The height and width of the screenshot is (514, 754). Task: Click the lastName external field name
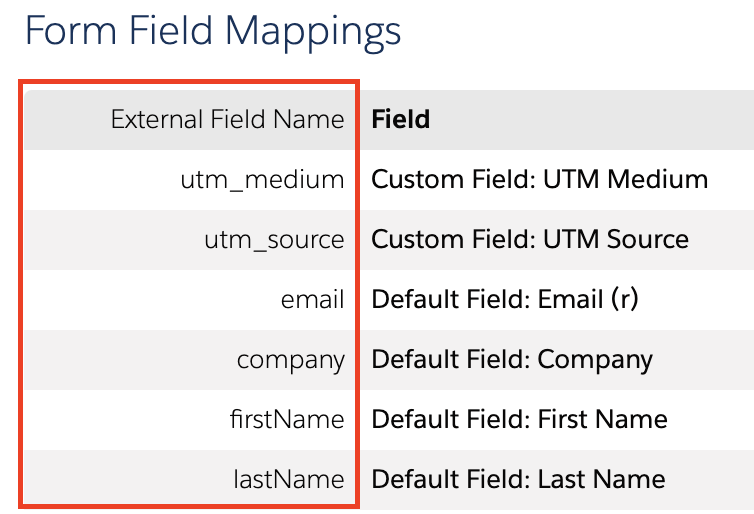click(288, 479)
